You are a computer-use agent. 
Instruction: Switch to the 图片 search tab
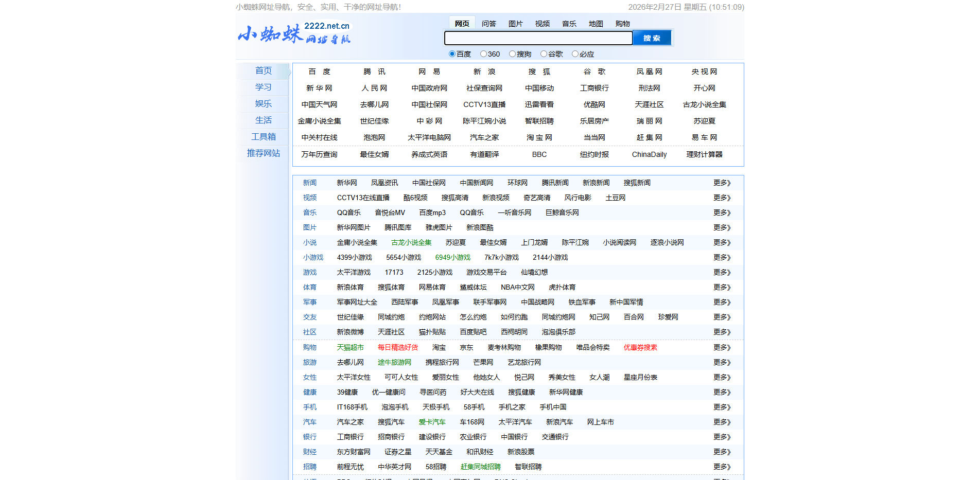tap(516, 23)
